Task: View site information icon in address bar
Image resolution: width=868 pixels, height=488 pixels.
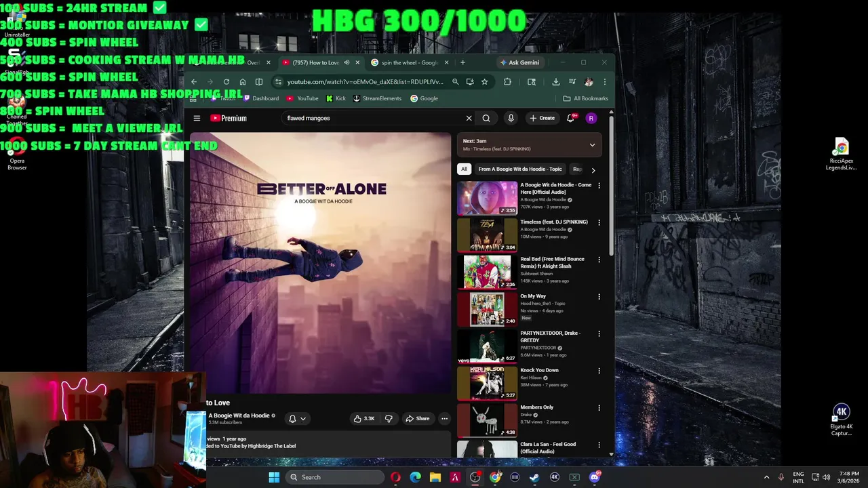Action: (278, 81)
